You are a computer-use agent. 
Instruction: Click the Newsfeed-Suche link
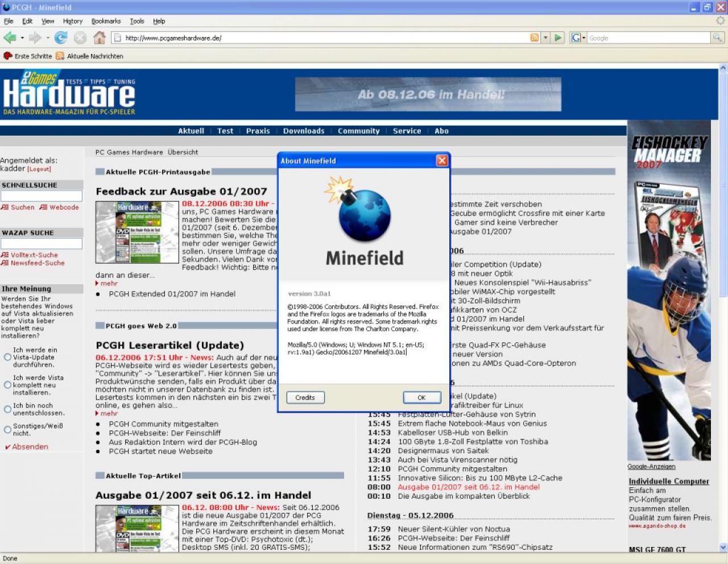pos(38,263)
